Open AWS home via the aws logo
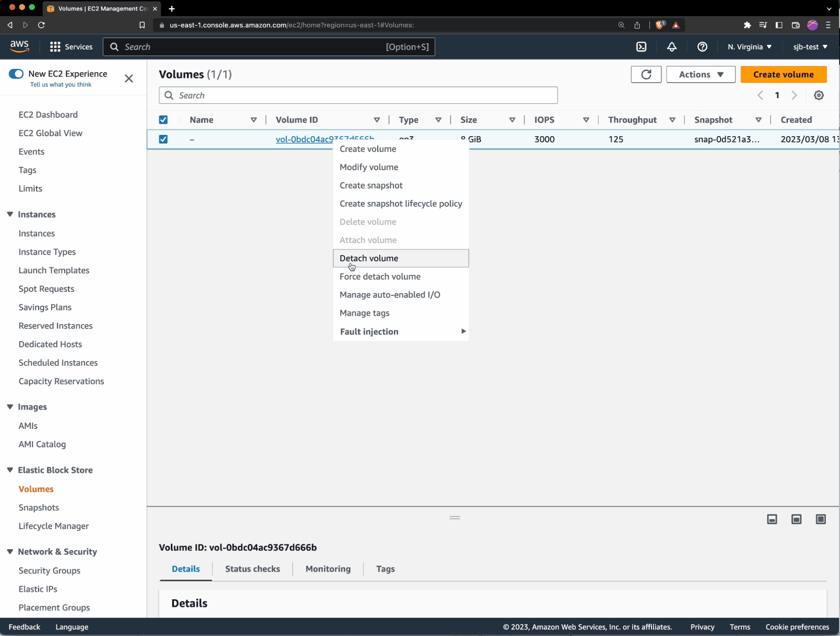840x636 pixels. tap(19, 46)
